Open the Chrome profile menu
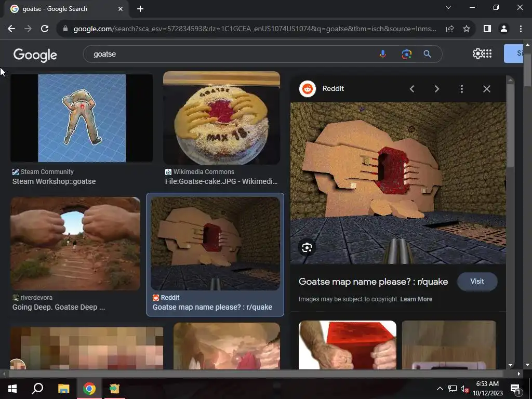The width and height of the screenshot is (532, 399). tap(504, 29)
